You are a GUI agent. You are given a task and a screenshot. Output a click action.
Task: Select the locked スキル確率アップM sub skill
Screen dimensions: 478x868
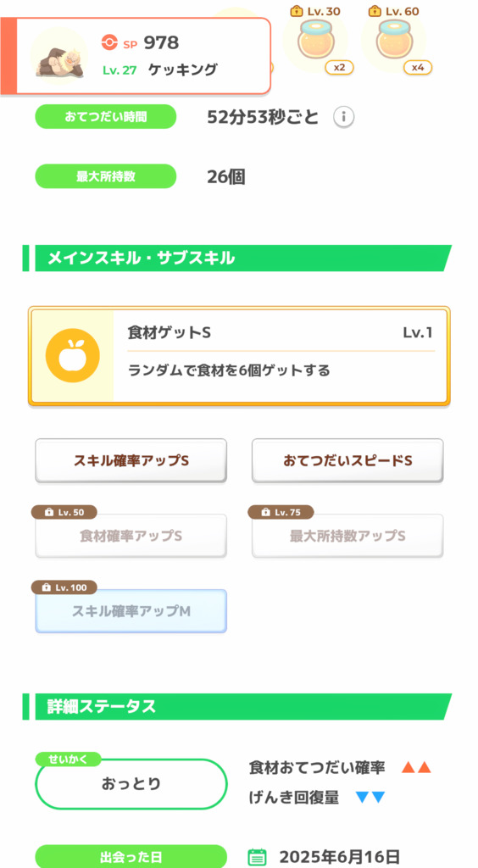tap(131, 611)
